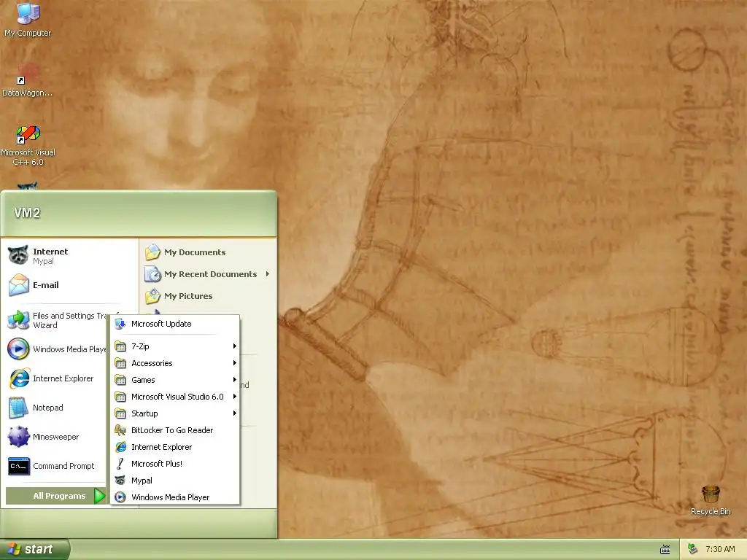Click the VM2 user name header
Viewport: 747px width, 560px height.
pos(27,213)
